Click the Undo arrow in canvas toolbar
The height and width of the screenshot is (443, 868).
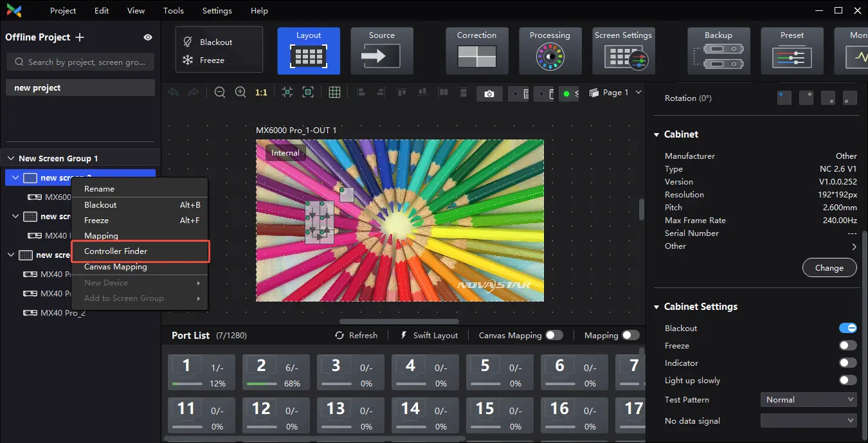coord(173,93)
